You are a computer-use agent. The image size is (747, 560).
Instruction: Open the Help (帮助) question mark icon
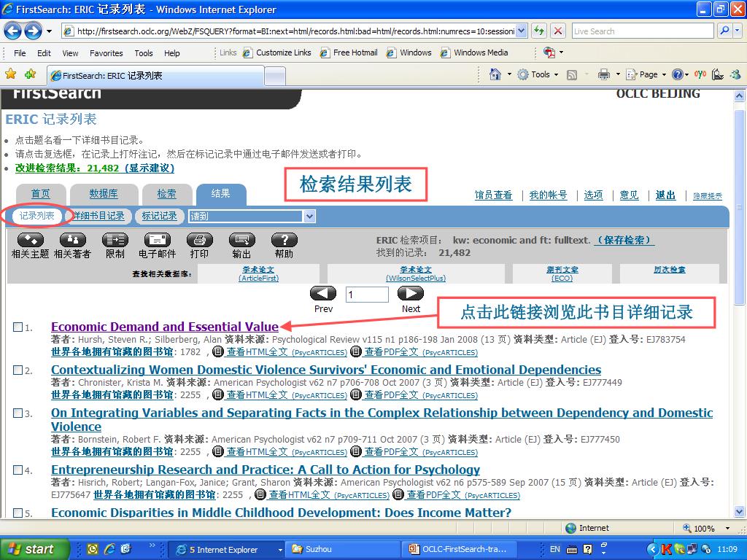point(284,240)
